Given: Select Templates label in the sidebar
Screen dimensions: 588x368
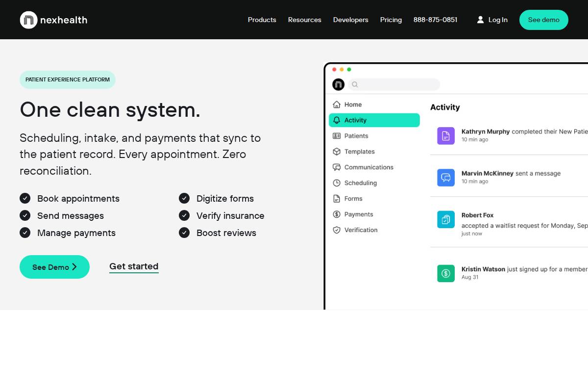Looking at the screenshot, I should [x=360, y=152].
